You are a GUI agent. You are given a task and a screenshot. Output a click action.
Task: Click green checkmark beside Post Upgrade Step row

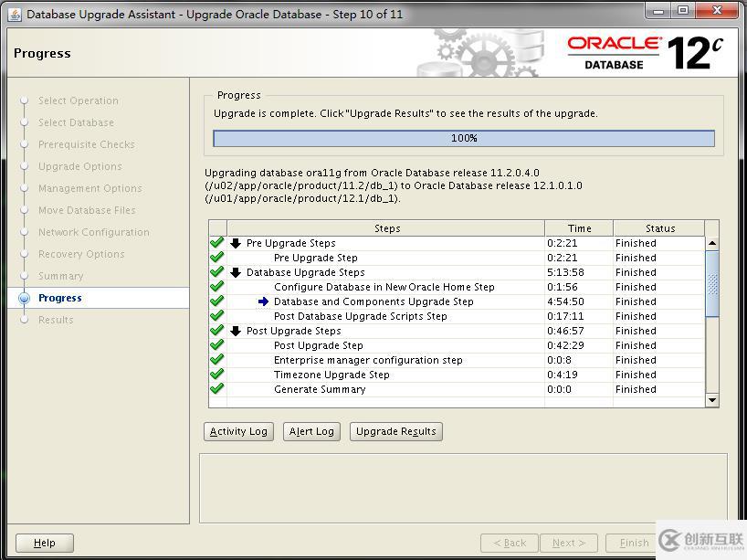217,345
